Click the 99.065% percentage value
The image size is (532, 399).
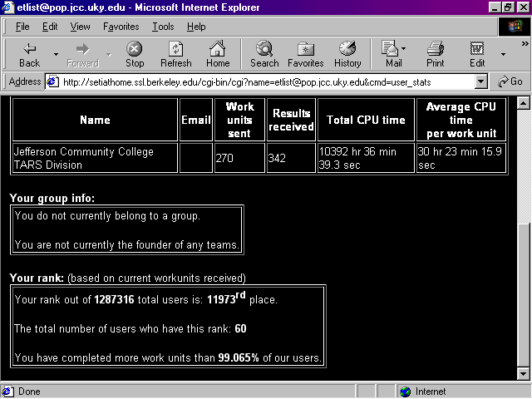click(239, 358)
